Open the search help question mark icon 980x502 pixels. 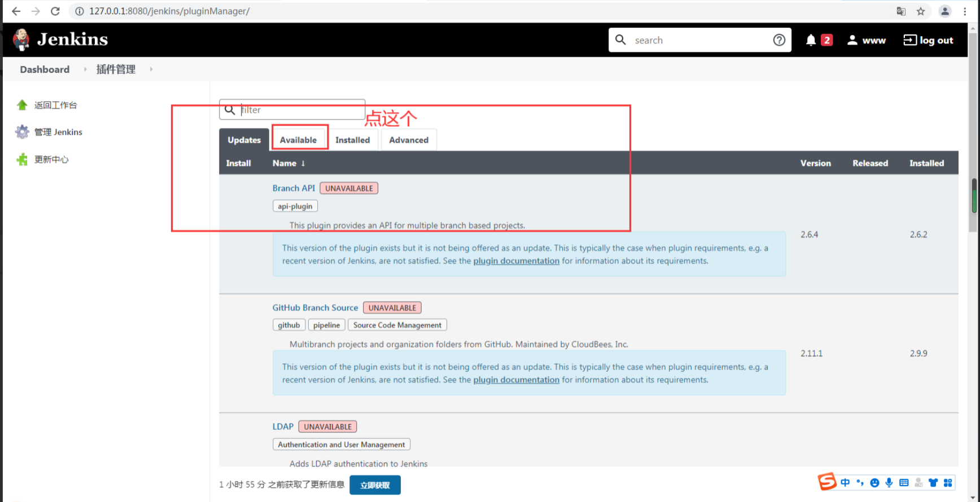pos(779,40)
